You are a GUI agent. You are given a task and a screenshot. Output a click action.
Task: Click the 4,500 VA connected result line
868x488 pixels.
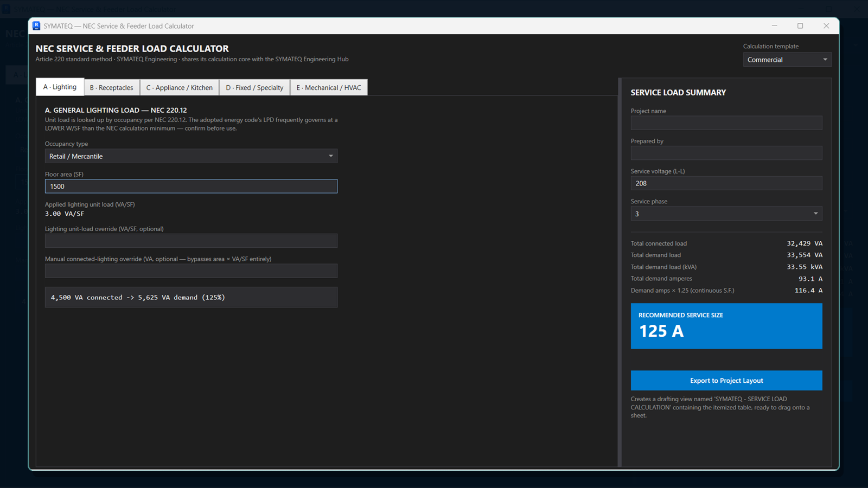coord(191,297)
